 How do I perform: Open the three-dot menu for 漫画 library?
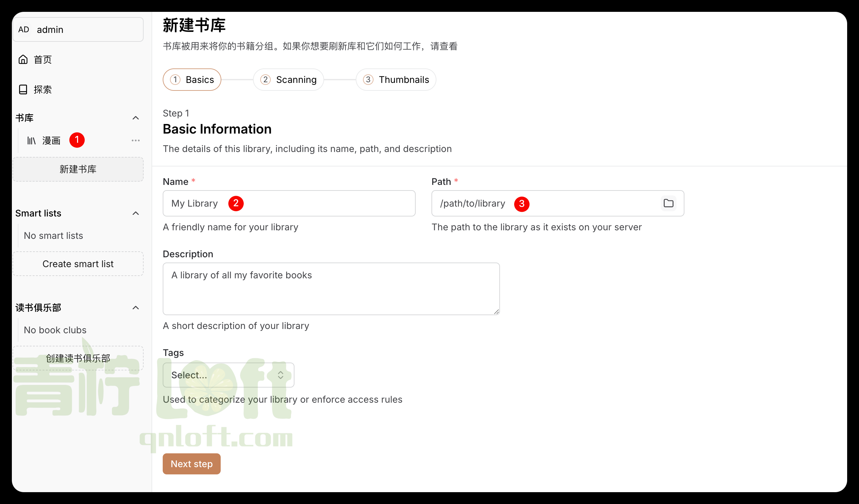pos(136,141)
